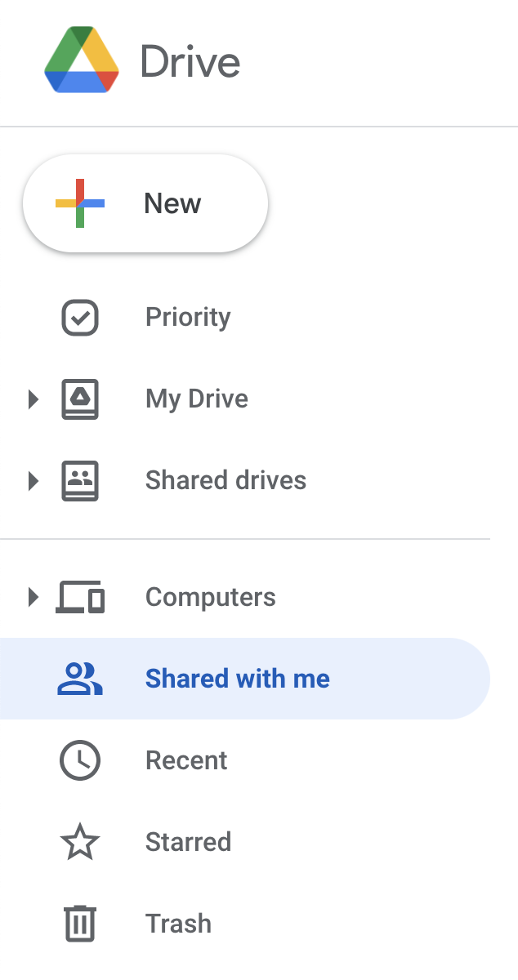Click the Trash bin icon

coord(80,924)
